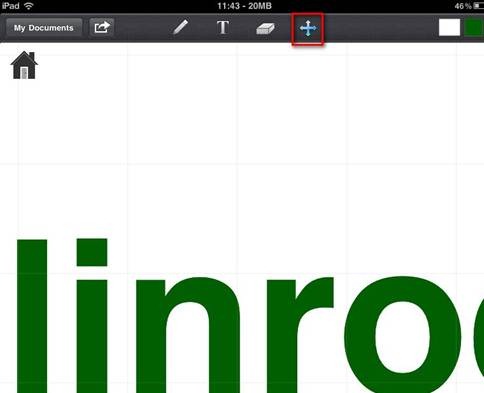
Task: Pick the green color swatch
Action: [474, 28]
